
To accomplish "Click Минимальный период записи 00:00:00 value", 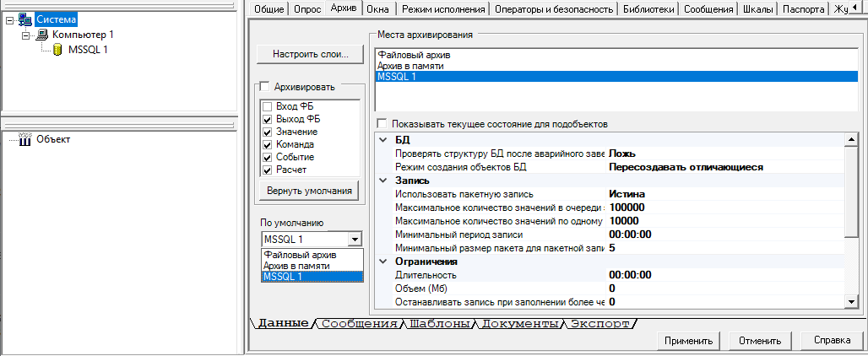I will pos(725,235).
